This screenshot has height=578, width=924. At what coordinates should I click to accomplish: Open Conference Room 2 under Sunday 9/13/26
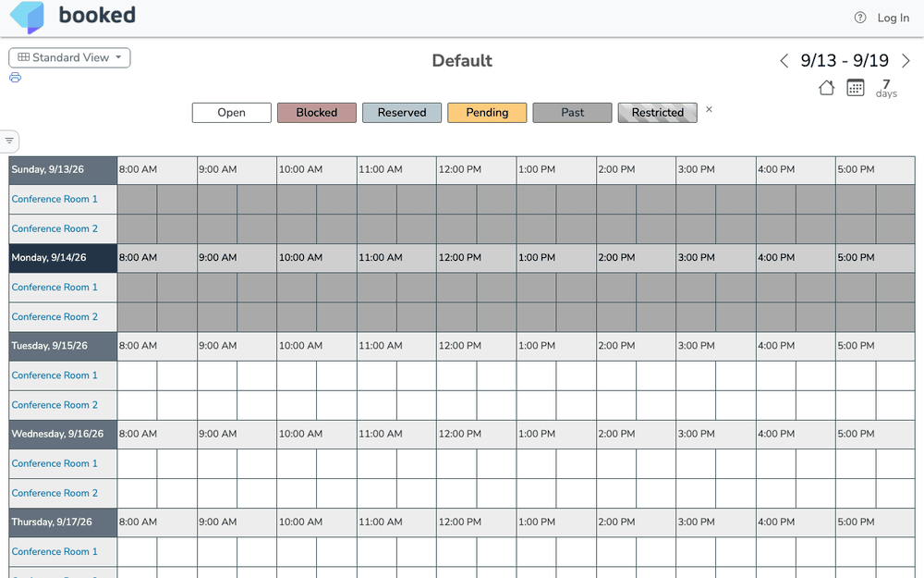tap(55, 228)
